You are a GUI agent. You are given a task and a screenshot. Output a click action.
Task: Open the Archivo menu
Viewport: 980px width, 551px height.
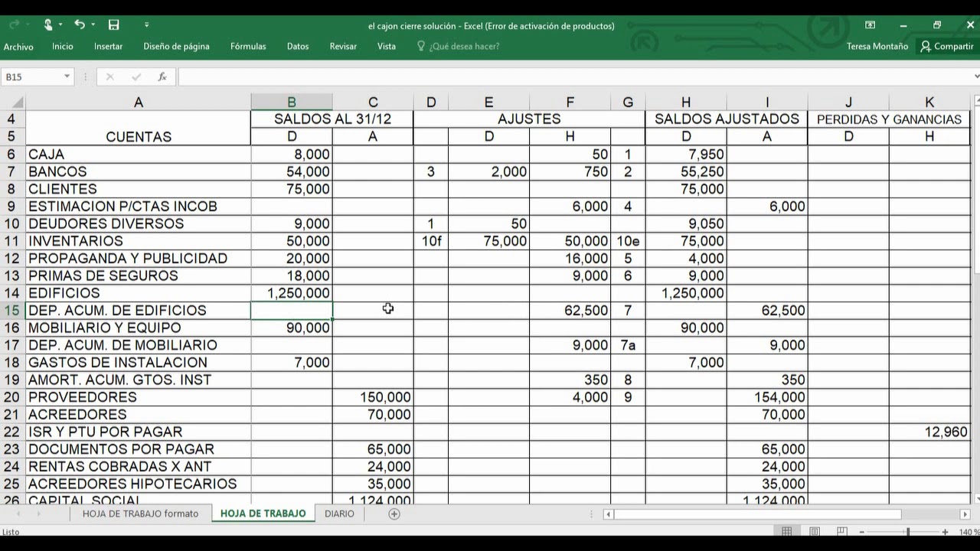pos(18,47)
